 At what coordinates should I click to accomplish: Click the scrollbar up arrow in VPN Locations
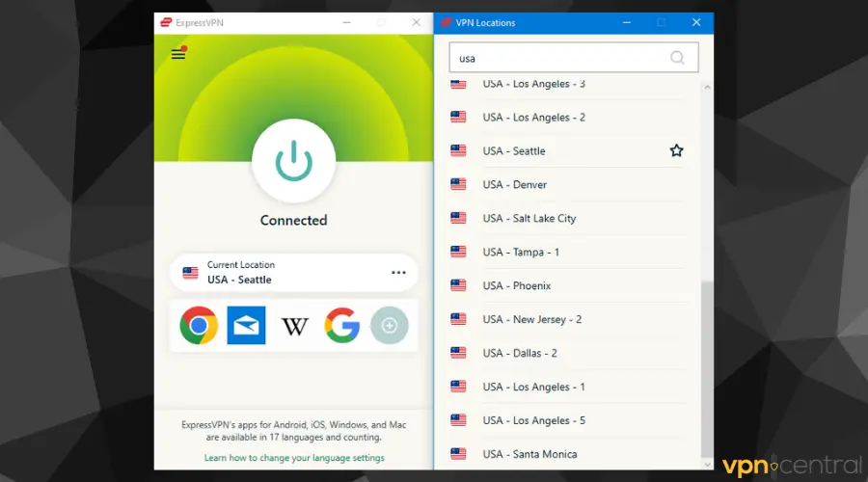(x=707, y=88)
